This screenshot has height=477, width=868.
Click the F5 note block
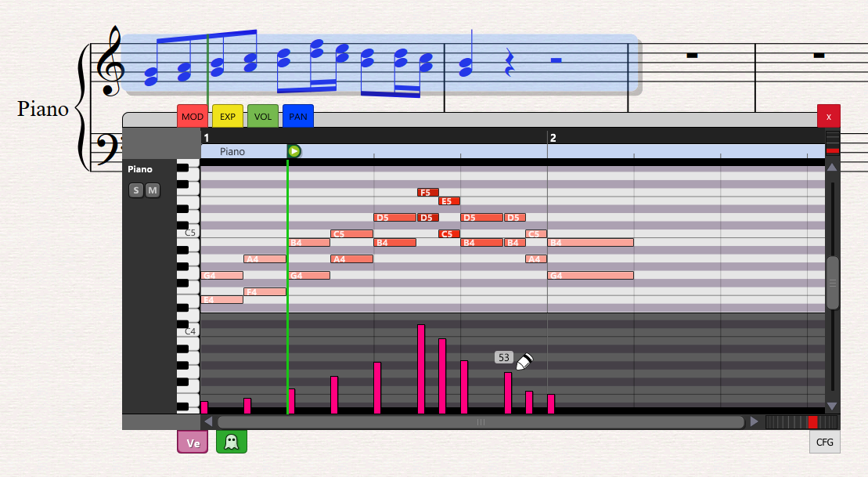click(x=427, y=193)
